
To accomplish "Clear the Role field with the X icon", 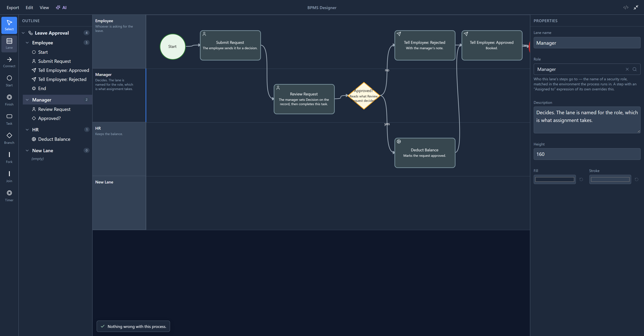I will click(627, 69).
